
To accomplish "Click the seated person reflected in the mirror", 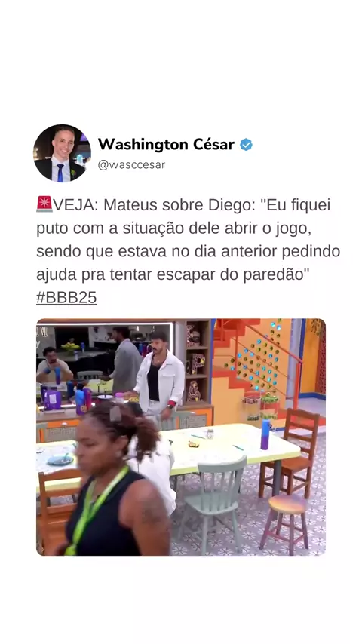I will (53, 365).
